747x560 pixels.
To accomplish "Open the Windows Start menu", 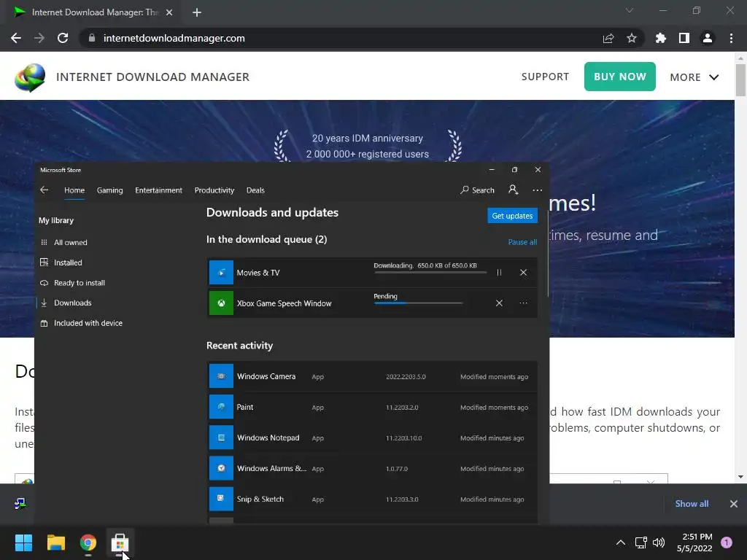I will pyautogui.click(x=23, y=542).
